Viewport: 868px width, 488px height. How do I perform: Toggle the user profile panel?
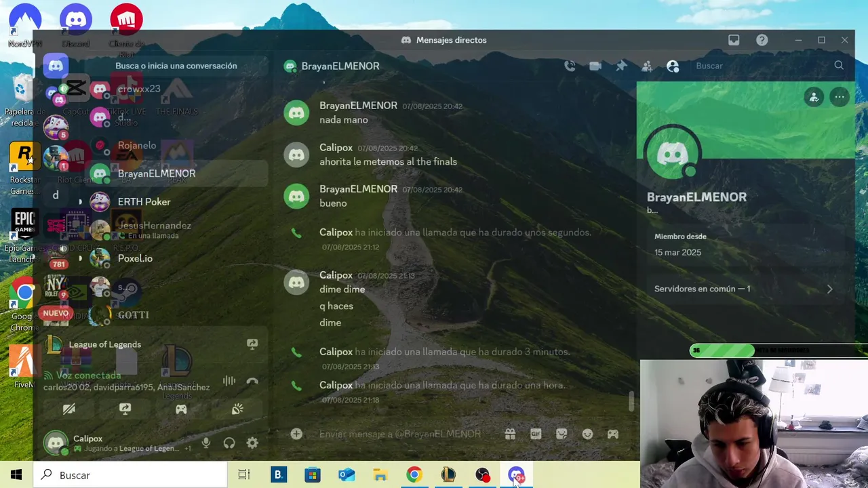coord(673,66)
